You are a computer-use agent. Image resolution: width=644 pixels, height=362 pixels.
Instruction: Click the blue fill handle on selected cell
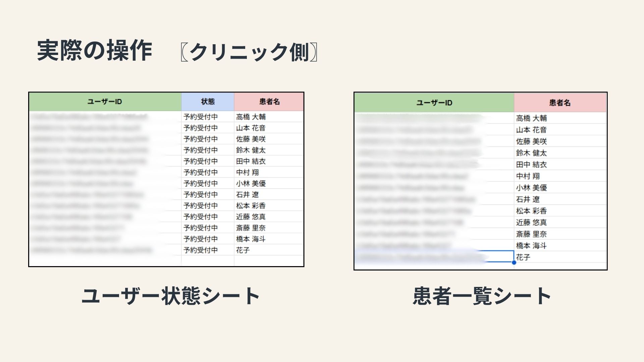[x=514, y=262]
